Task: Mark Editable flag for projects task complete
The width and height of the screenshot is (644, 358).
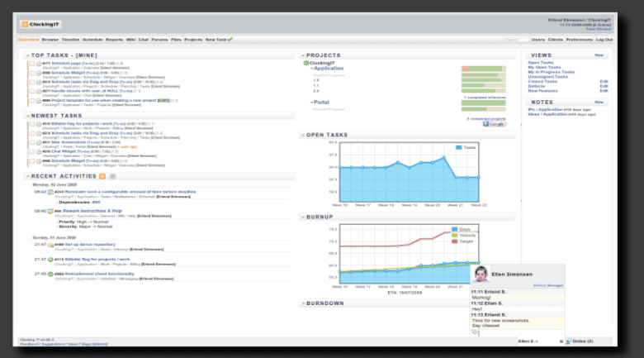Action: pos(31,124)
